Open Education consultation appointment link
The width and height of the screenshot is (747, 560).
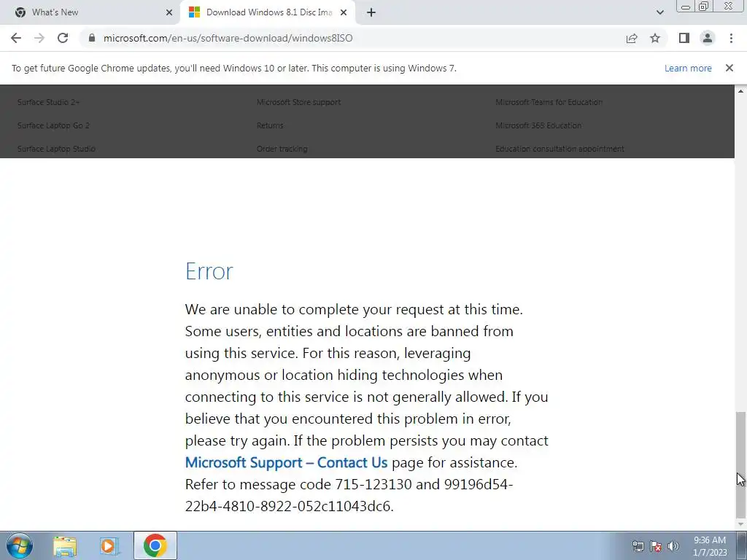(560, 149)
